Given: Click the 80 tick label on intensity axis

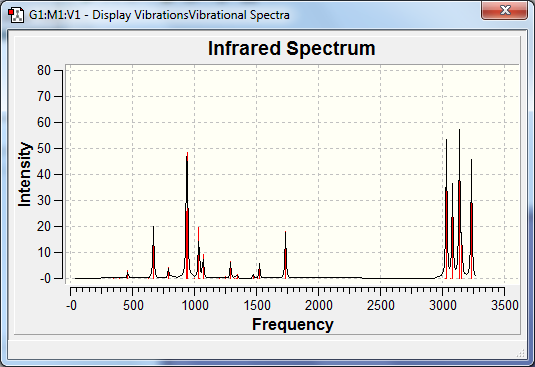Looking at the screenshot, I should 44,71.
